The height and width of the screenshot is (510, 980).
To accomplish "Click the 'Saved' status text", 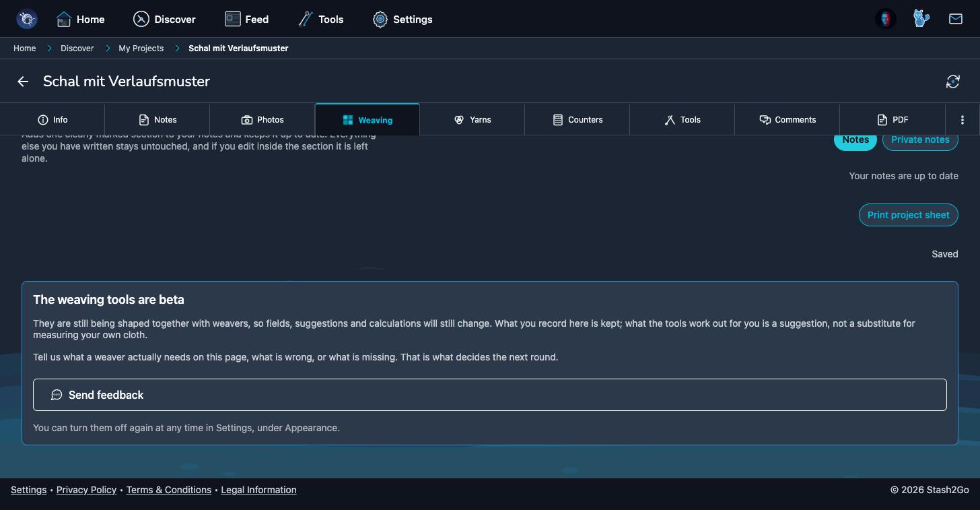I will pos(945,254).
